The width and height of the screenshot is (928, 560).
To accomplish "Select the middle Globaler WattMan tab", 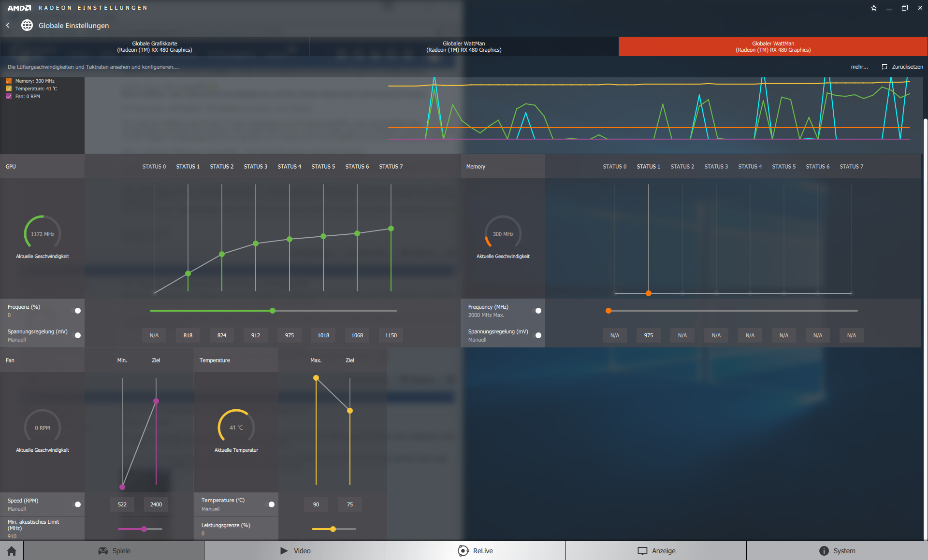I will point(464,46).
